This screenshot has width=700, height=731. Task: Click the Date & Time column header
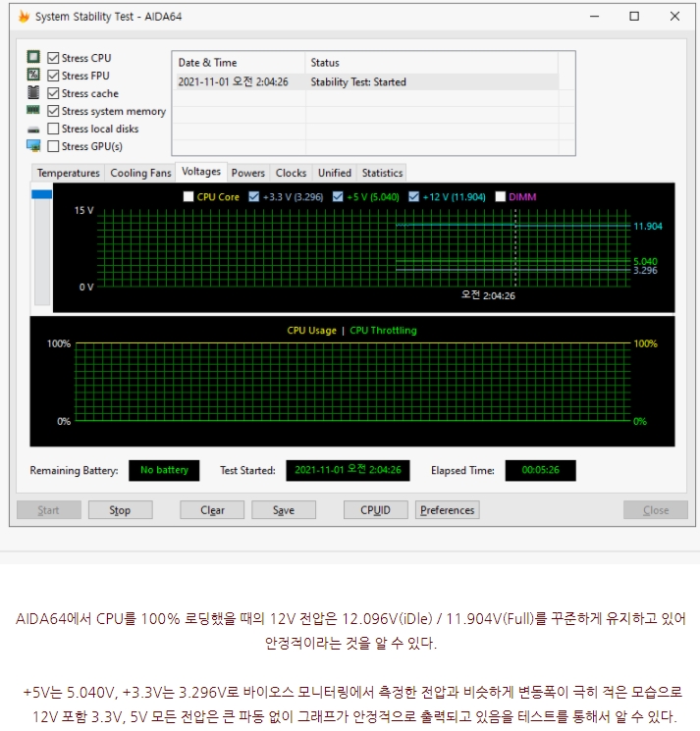click(x=239, y=63)
